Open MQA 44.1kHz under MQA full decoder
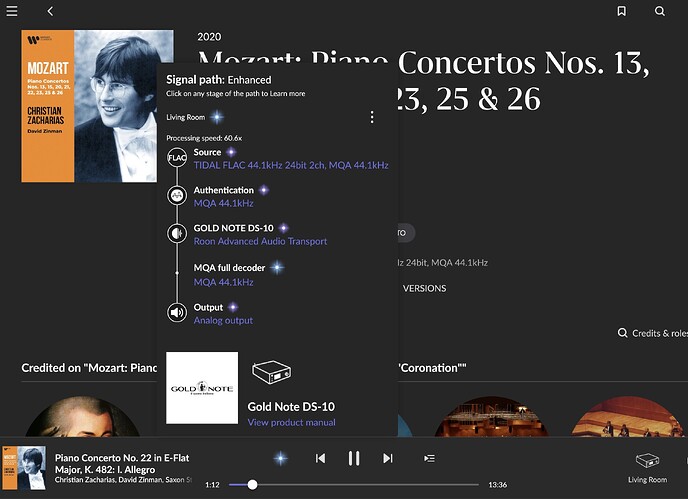688x499 pixels. click(223, 282)
